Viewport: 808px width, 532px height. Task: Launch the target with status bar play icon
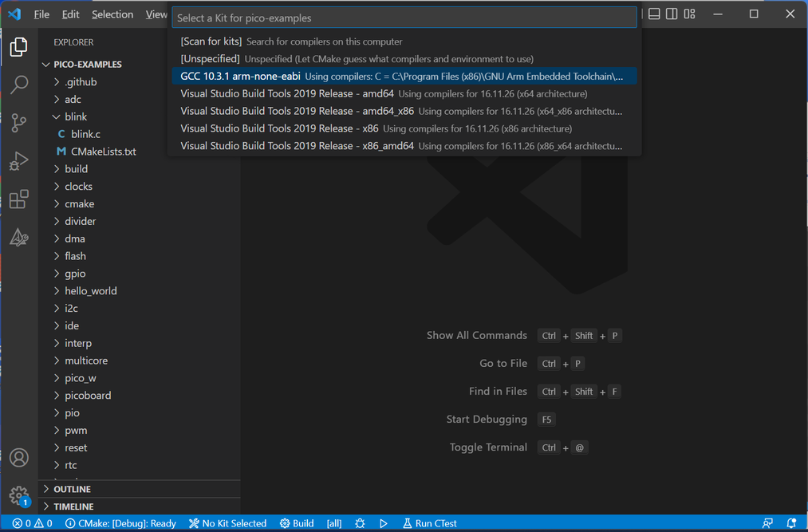point(384,523)
